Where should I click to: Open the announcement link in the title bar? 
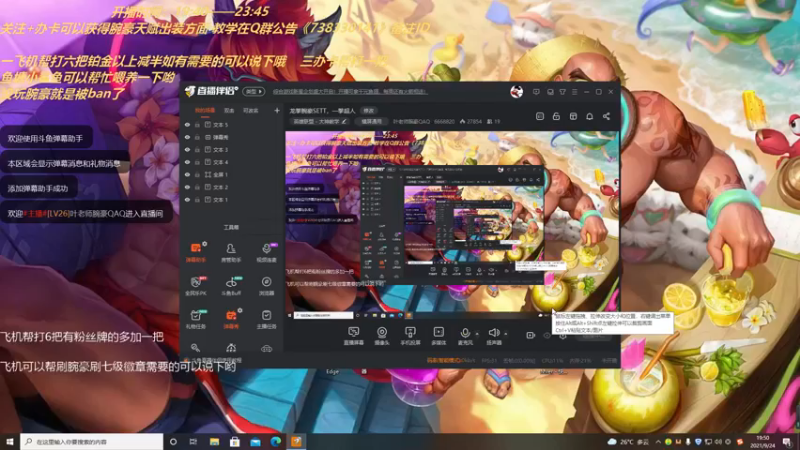[x=350, y=92]
